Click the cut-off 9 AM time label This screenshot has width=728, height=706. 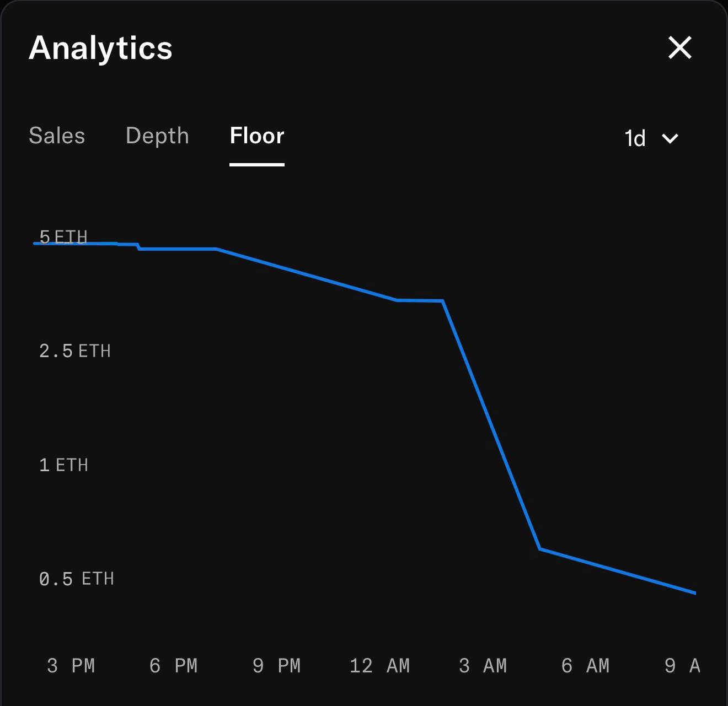point(683,666)
